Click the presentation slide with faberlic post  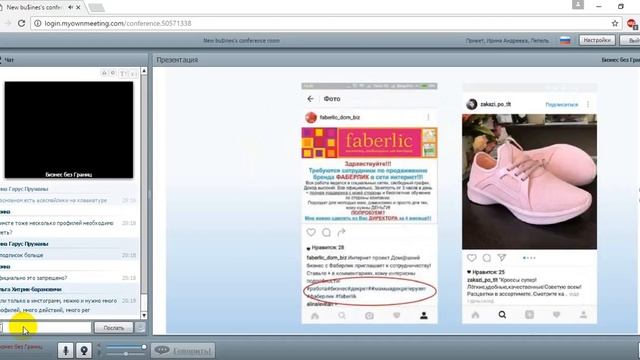(x=369, y=203)
